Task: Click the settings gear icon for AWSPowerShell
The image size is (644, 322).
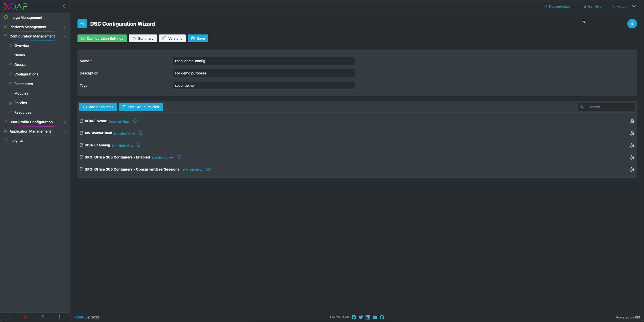Action: (631, 133)
